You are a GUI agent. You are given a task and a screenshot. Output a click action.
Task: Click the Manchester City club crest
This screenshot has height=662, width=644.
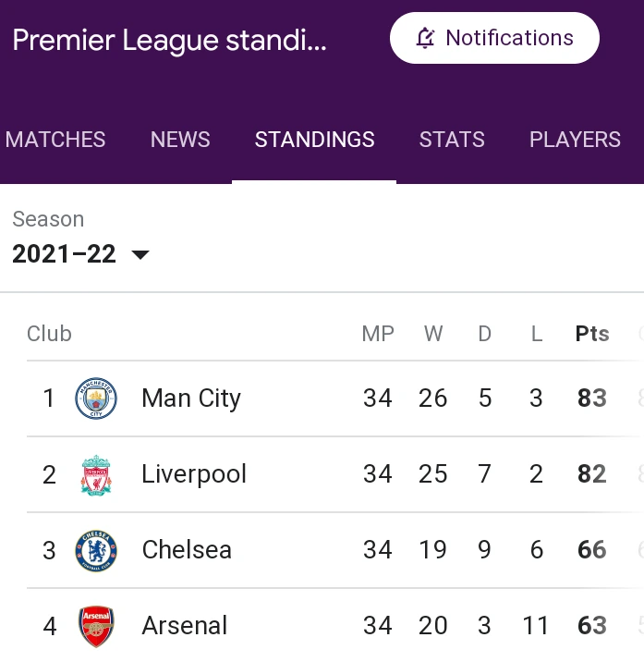pos(96,398)
